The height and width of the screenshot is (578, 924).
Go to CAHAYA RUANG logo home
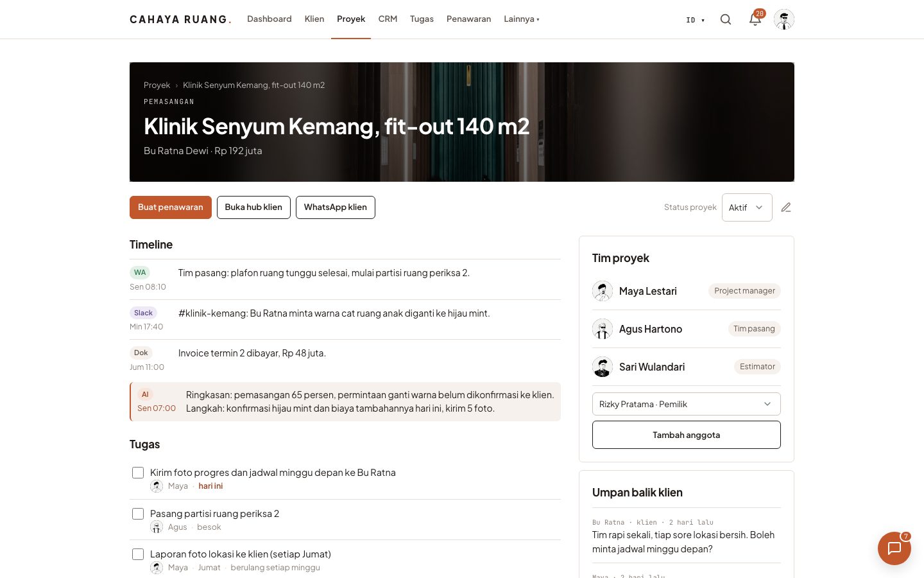[x=180, y=19]
